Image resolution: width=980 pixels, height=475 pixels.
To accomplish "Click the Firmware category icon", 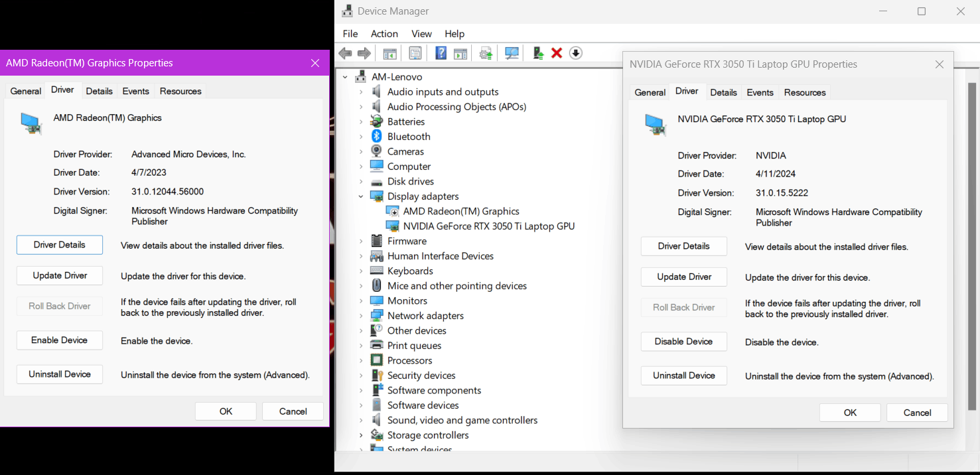I will coord(376,241).
